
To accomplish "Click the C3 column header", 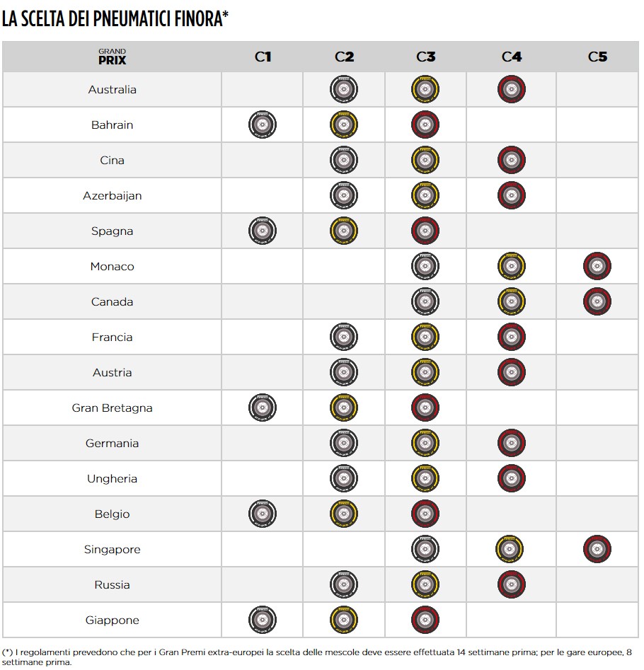I will tap(425, 57).
